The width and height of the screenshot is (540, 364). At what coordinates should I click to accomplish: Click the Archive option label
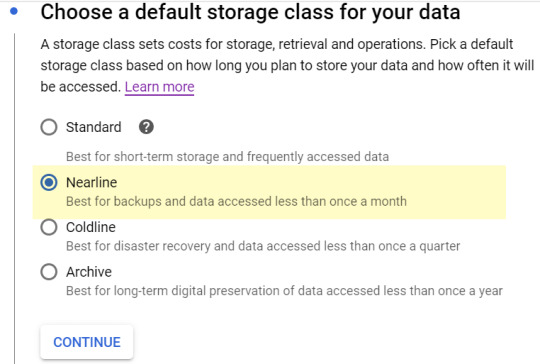click(x=89, y=272)
